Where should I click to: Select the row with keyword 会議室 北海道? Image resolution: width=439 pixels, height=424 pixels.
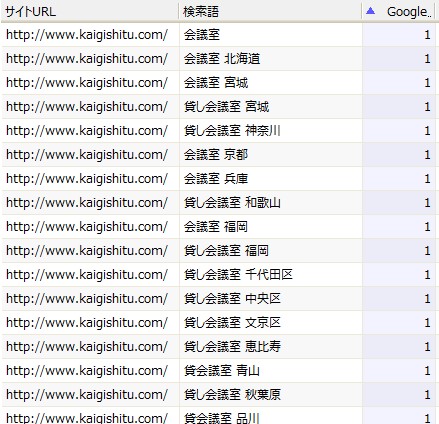click(218, 59)
